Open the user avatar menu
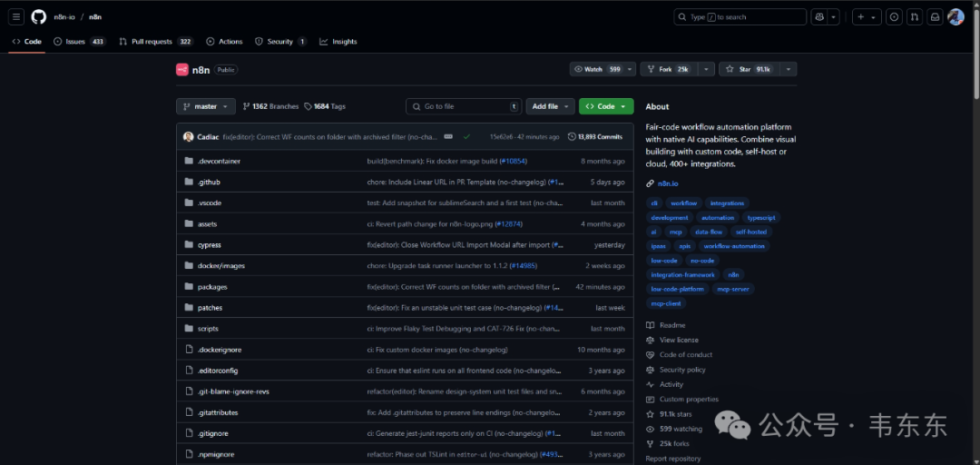The image size is (980, 465). [x=955, y=17]
